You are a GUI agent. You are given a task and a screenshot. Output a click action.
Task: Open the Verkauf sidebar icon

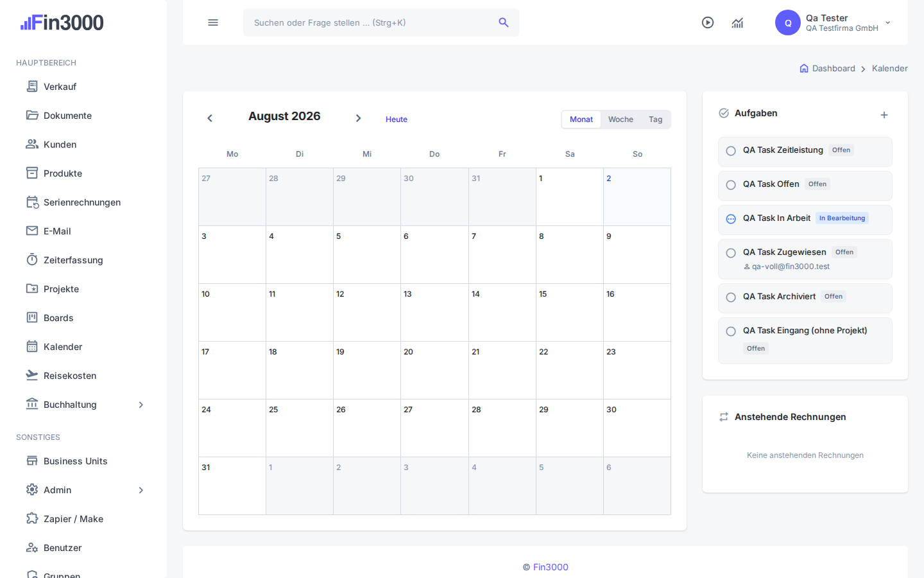pyautogui.click(x=32, y=86)
